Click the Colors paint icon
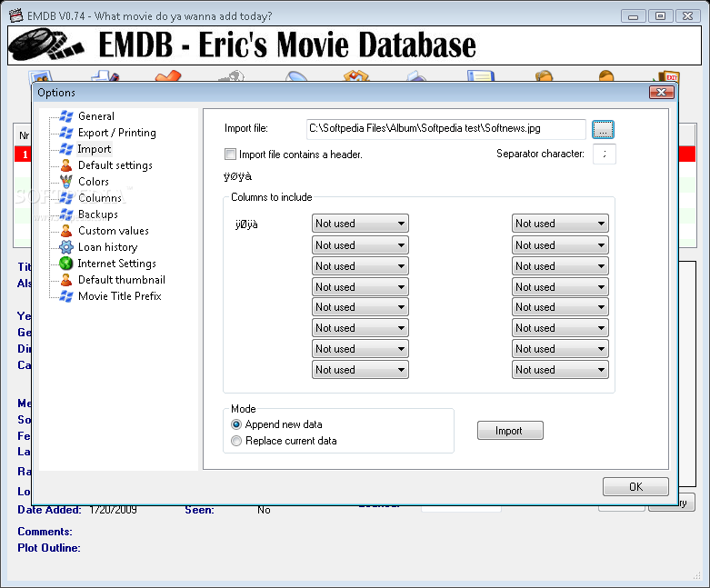The image size is (710, 588). 66,182
